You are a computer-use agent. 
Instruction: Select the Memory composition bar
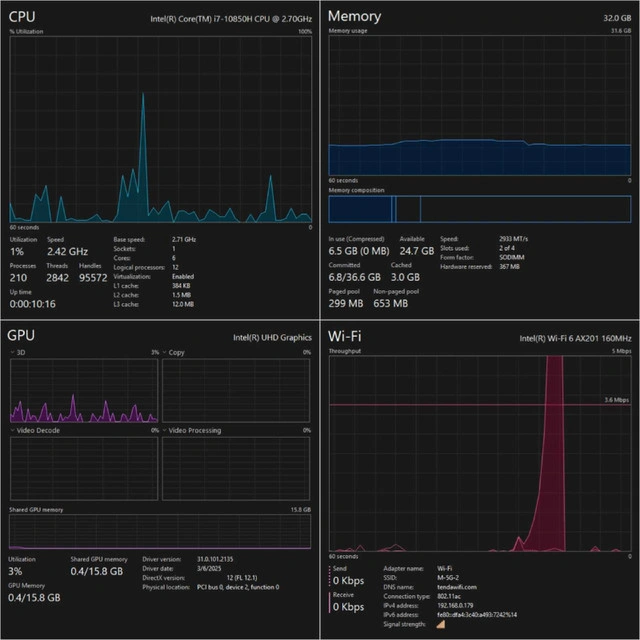[479, 209]
